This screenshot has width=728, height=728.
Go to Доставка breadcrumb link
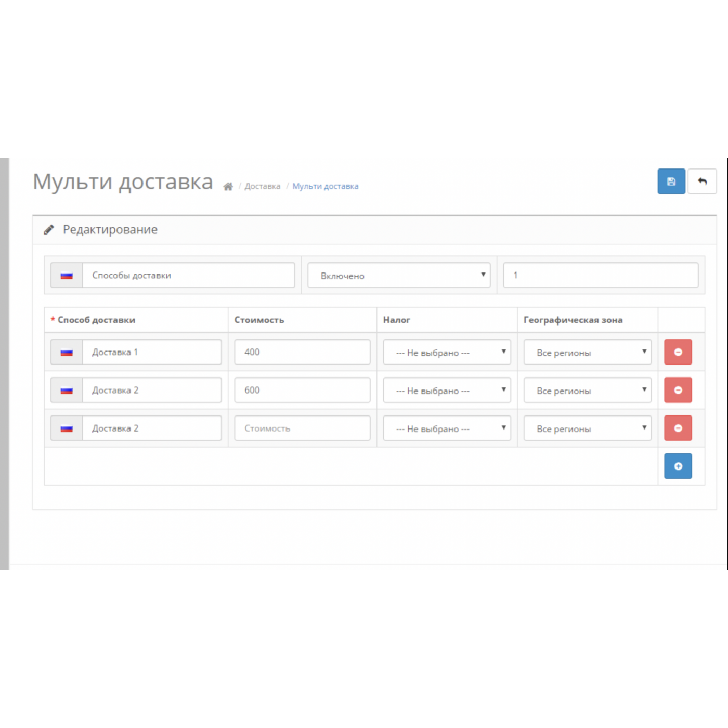pyautogui.click(x=262, y=186)
